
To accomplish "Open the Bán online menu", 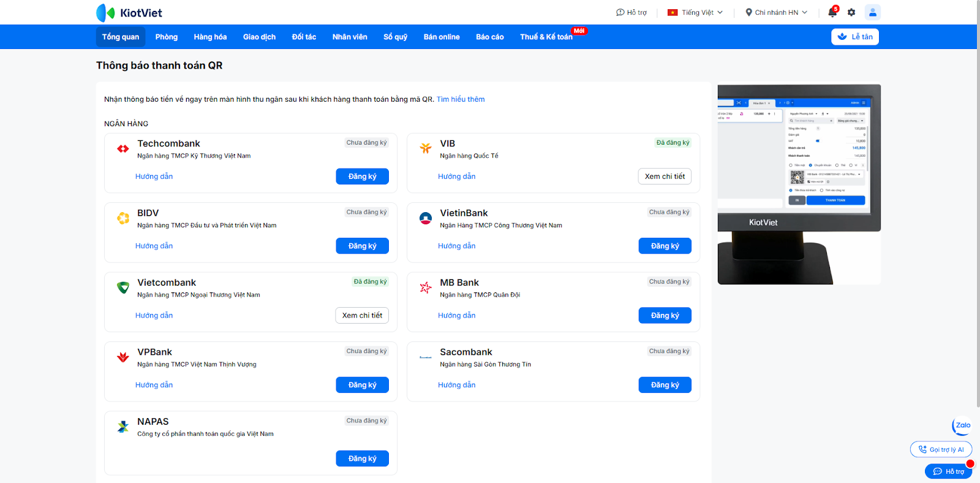I will point(442,37).
